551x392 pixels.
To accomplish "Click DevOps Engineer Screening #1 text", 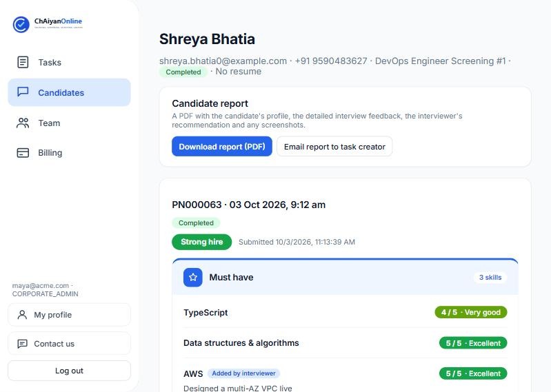I will (x=440, y=61).
